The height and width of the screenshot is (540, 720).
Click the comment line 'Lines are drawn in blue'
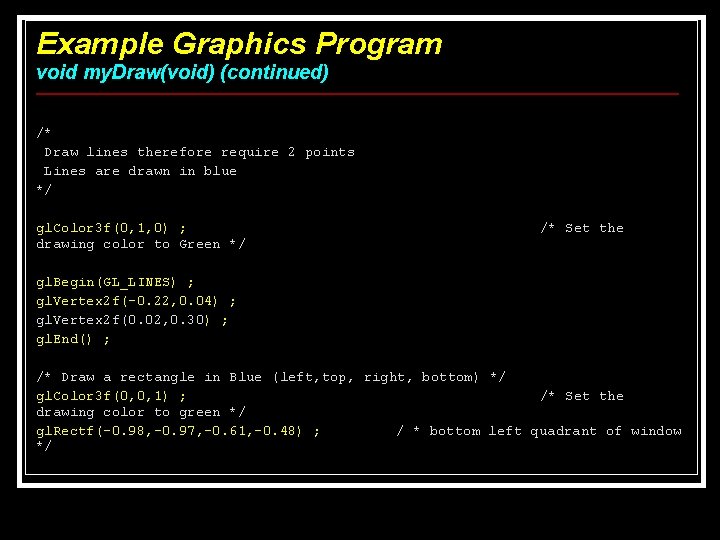tap(140, 171)
